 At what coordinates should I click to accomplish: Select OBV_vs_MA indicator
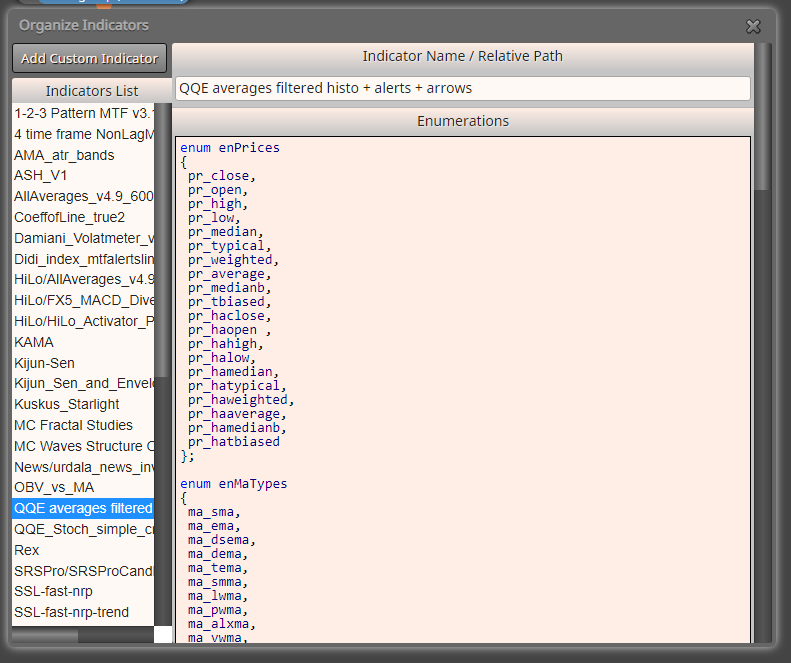83,487
